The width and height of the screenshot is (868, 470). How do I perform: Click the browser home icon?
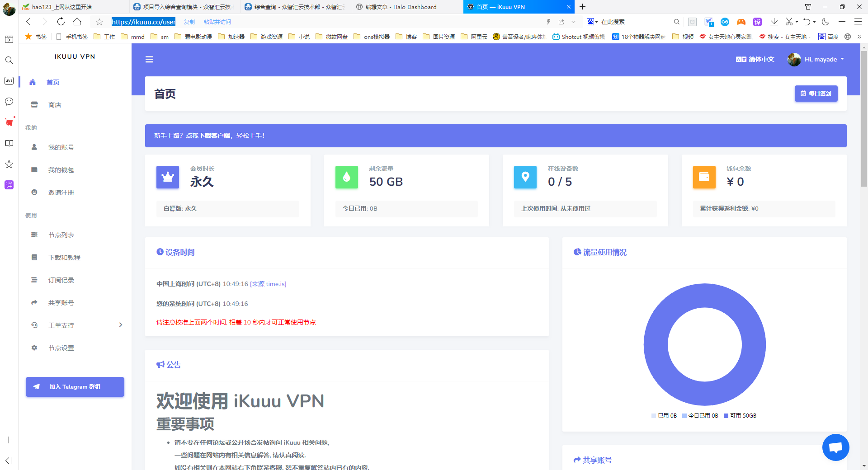point(77,22)
